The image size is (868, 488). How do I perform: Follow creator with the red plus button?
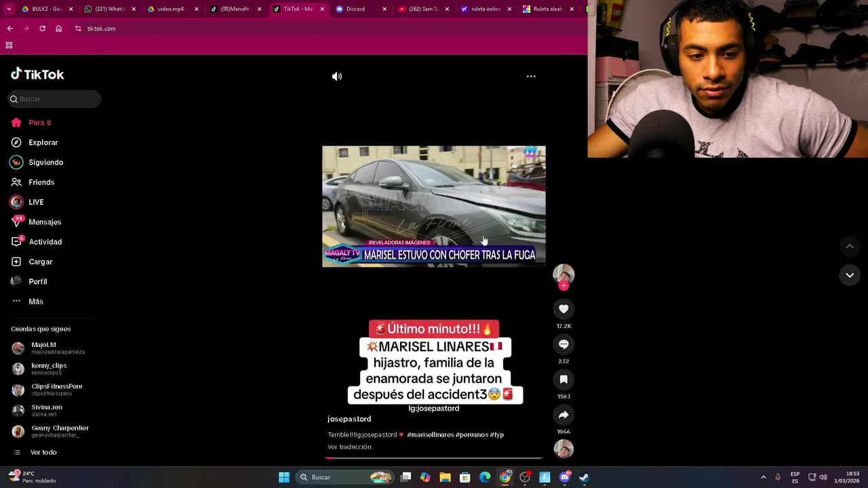click(x=564, y=285)
